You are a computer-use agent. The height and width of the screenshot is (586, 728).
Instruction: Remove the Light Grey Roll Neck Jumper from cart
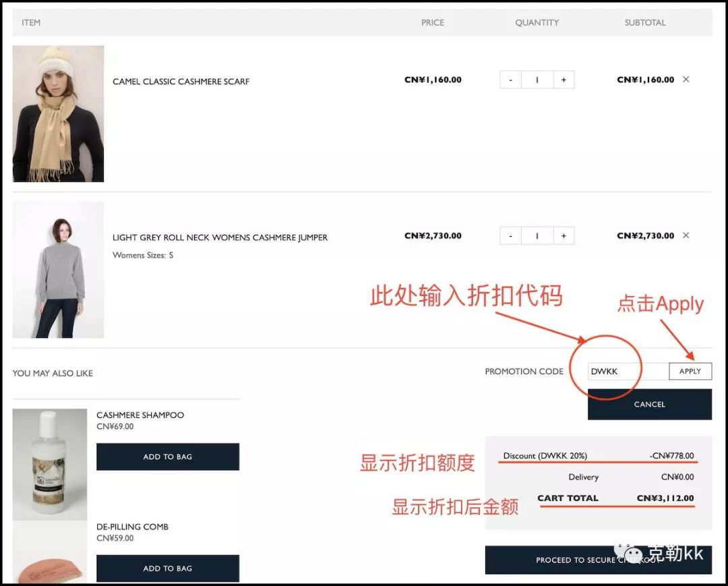[686, 235]
